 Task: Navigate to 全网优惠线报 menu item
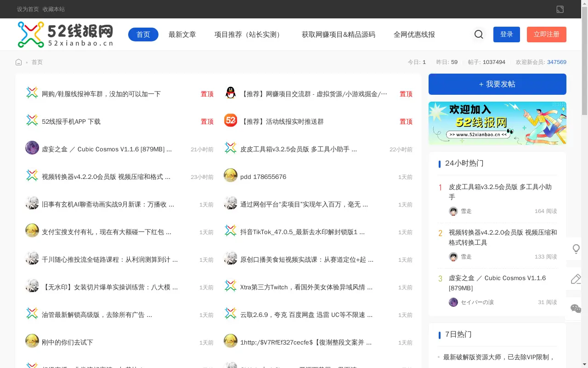414,34
